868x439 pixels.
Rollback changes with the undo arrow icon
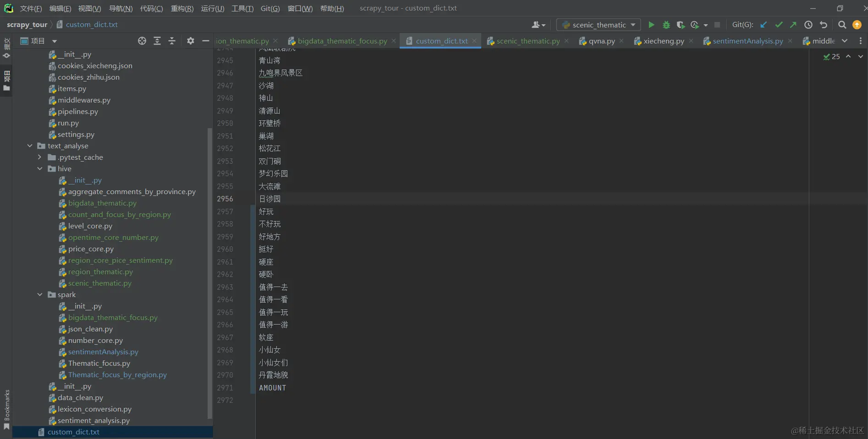pyautogui.click(x=824, y=25)
